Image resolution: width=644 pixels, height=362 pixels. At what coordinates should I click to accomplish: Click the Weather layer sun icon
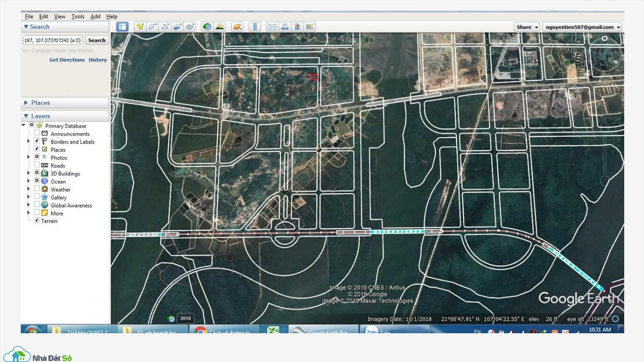click(x=45, y=189)
